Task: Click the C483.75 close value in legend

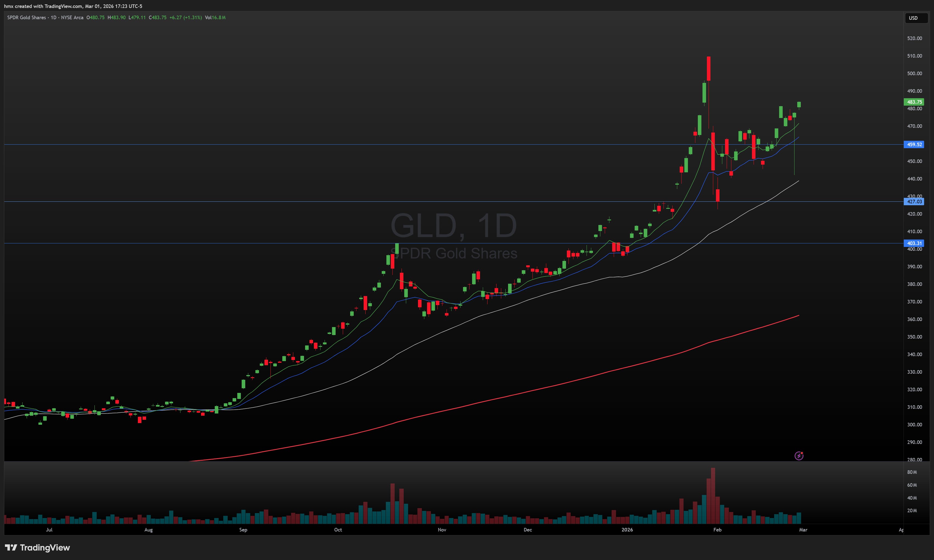Action: (x=157, y=17)
